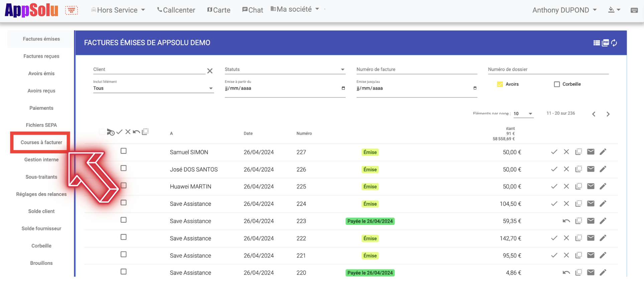This screenshot has width=644, height=290.
Task: Open Solde client in sidebar
Action: tap(41, 211)
